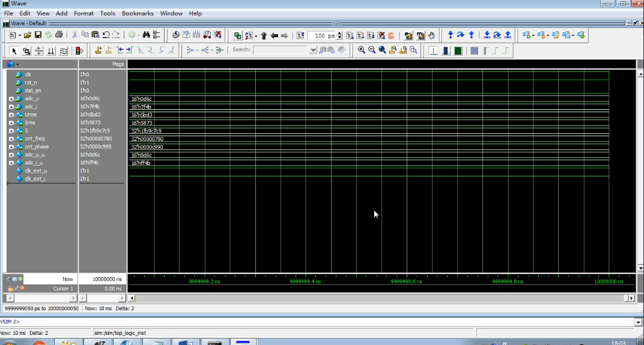The image size is (644, 345).
Task: Toggle the dotted grid display icon
Action: [475, 50]
